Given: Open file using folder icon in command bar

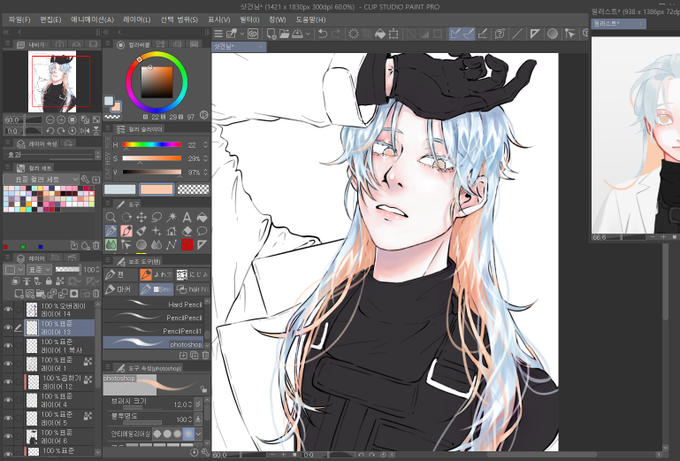Looking at the screenshot, I should click(x=284, y=33).
